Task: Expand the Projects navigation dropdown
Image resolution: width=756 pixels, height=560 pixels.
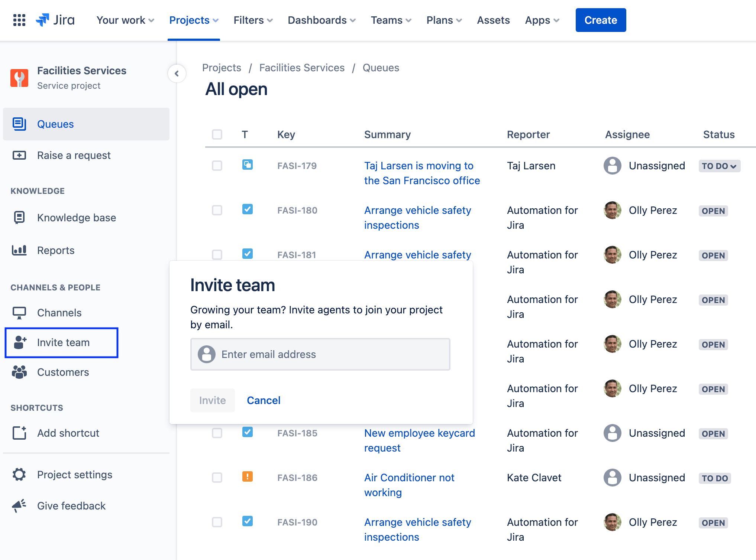Action: 194,20
